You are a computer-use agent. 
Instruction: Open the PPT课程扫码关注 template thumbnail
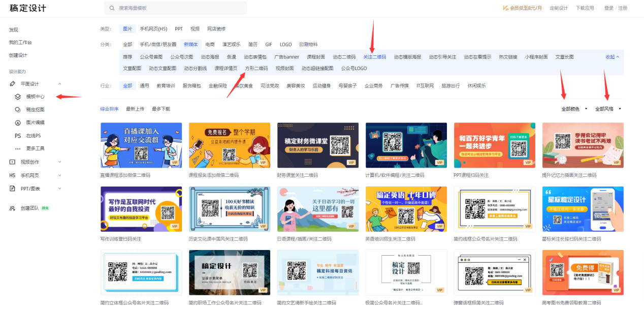click(495, 145)
